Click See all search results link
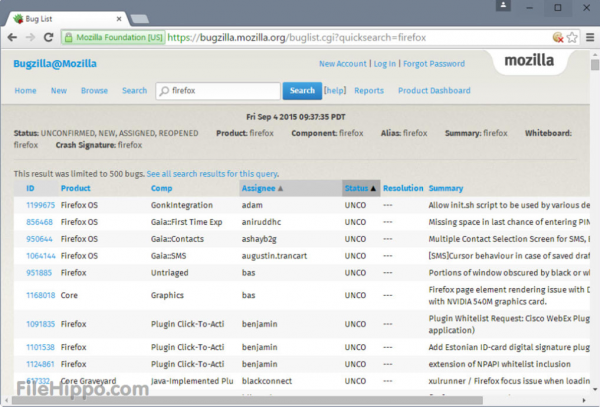The image size is (600, 407). 213,174
